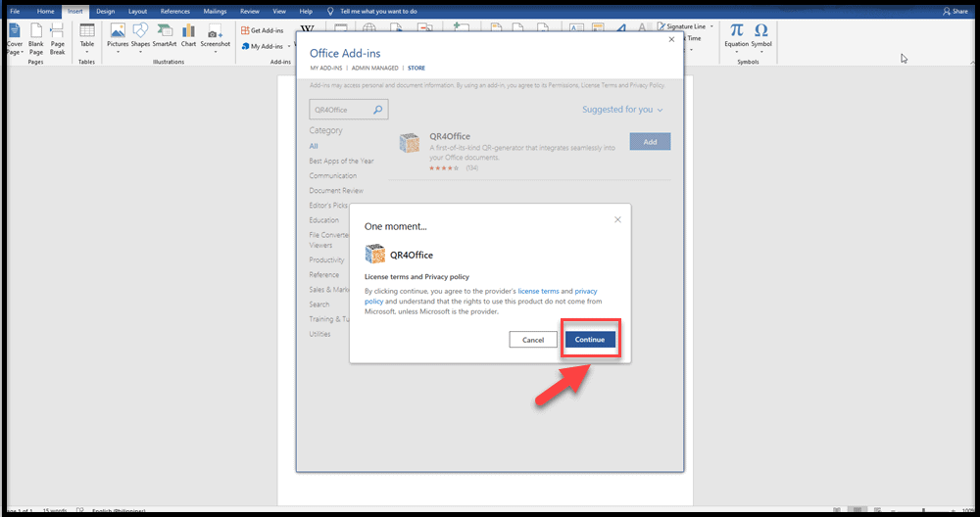
Task: Select the Search category
Action: coord(319,305)
